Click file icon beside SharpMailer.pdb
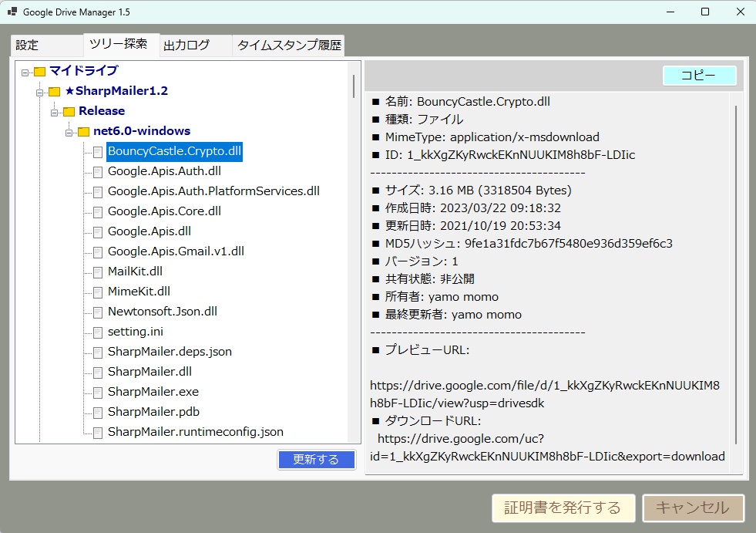Image resolution: width=756 pixels, height=533 pixels. tap(97, 413)
